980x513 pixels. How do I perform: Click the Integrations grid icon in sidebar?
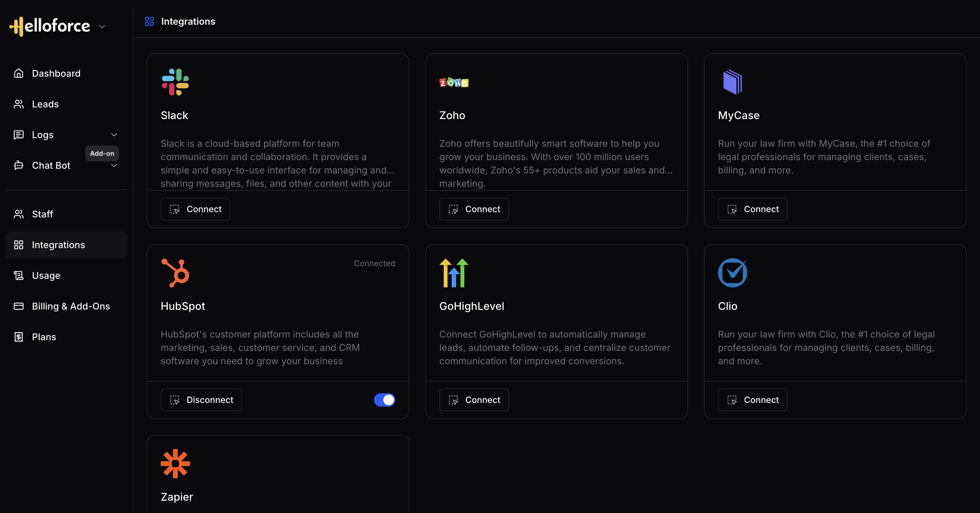19,245
